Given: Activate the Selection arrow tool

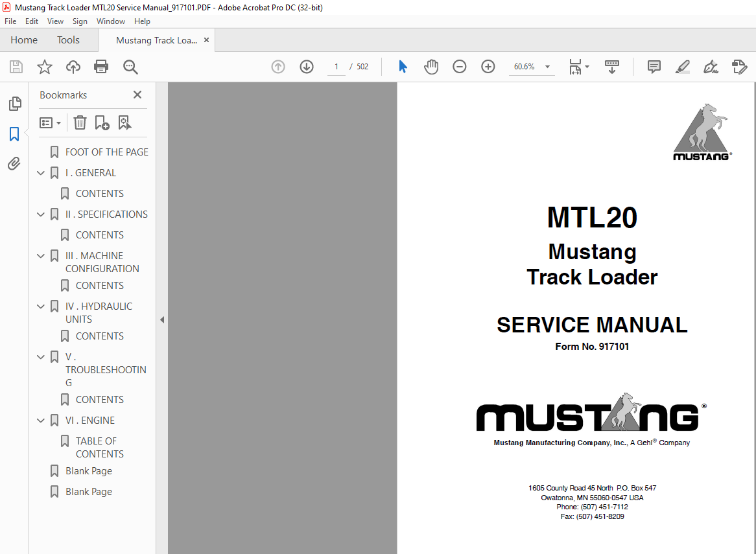Looking at the screenshot, I should [x=403, y=67].
